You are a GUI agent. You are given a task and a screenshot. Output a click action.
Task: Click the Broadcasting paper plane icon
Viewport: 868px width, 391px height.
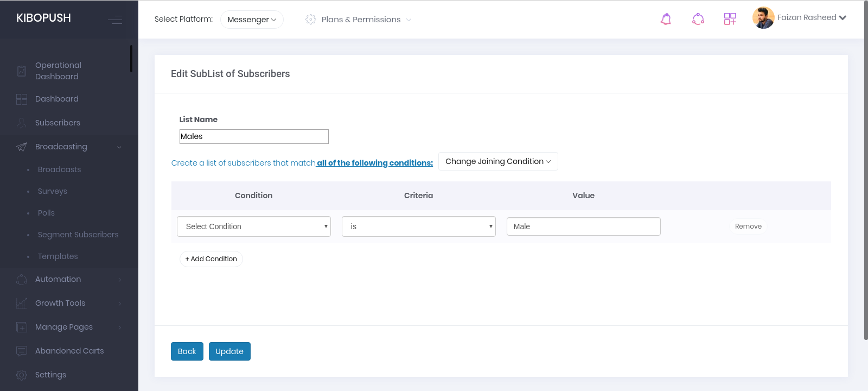point(22,147)
